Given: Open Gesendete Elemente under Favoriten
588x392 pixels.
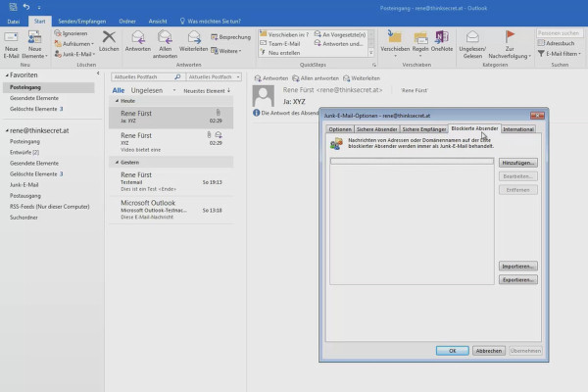Looking at the screenshot, I should coord(34,98).
